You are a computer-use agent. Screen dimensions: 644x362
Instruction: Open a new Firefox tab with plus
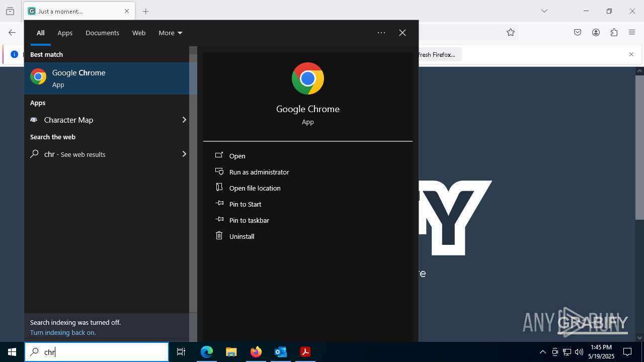145,11
